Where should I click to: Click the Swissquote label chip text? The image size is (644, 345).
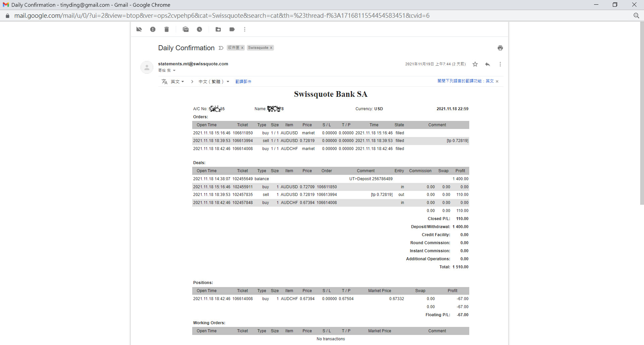(x=258, y=48)
